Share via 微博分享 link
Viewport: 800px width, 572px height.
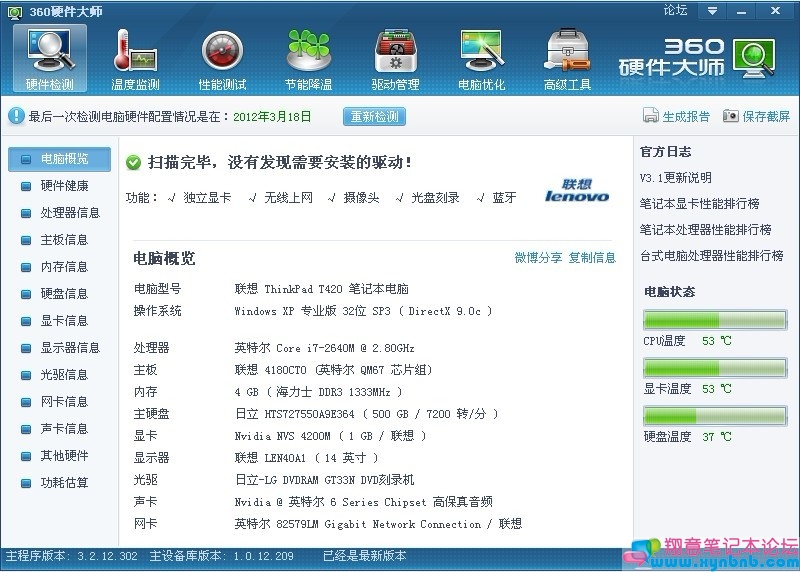click(538, 258)
